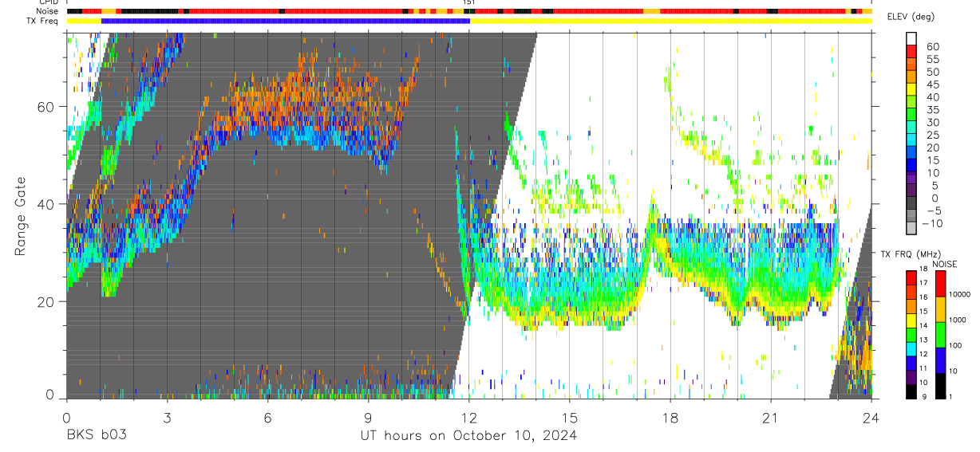The image size is (980, 452).
Task: Click the "30" tick on the ELEV scale
Action: click(x=932, y=123)
